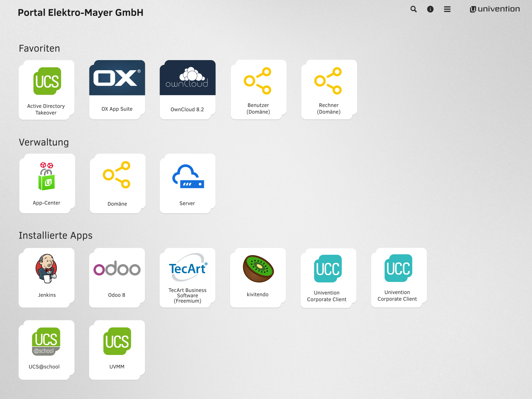Open Benutzer (Domäne) module
Screen dimensions: 532x399
pyautogui.click(x=259, y=90)
